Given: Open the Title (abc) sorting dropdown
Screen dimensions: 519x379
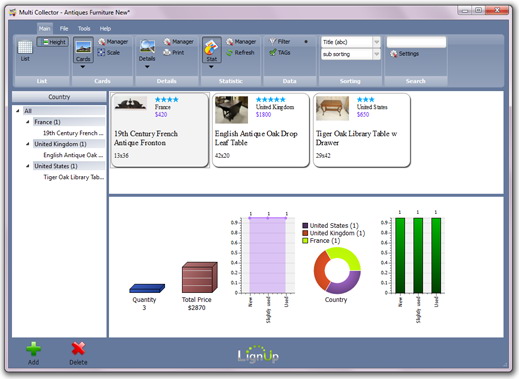Looking at the screenshot, I should pos(351,42).
